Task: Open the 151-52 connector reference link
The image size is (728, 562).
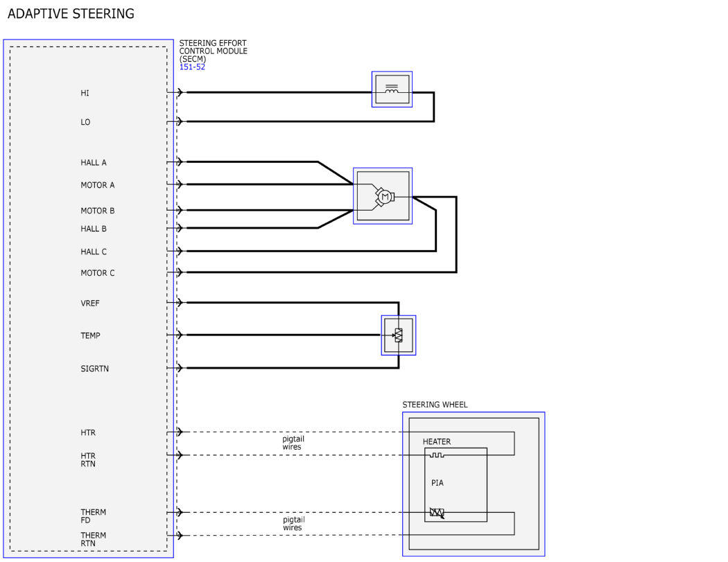Action: (x=192, y=67)
